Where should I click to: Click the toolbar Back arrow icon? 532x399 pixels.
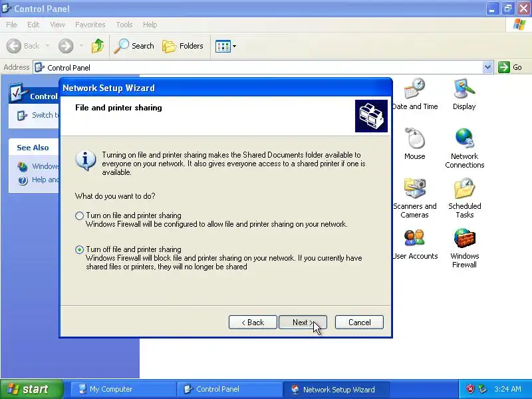(14, 46)
